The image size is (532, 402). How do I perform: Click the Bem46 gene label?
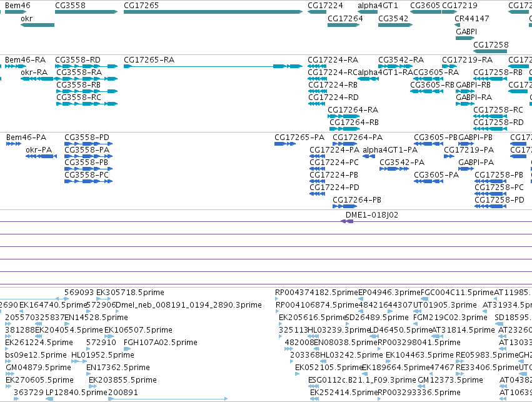click(18, 6)
